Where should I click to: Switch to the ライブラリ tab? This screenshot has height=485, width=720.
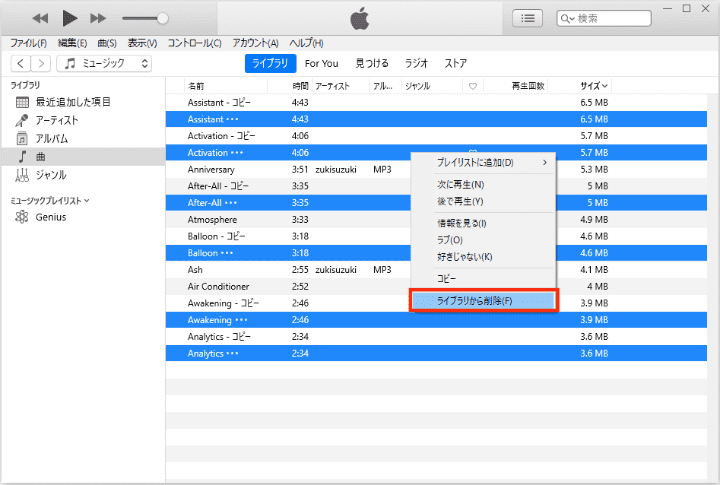tap(270, 63)
